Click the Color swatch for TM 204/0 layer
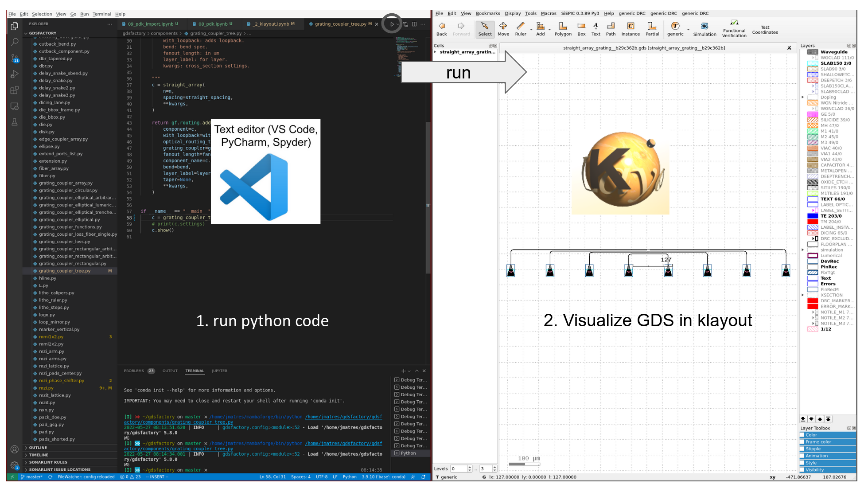868x488 pixels. point(813,221)
